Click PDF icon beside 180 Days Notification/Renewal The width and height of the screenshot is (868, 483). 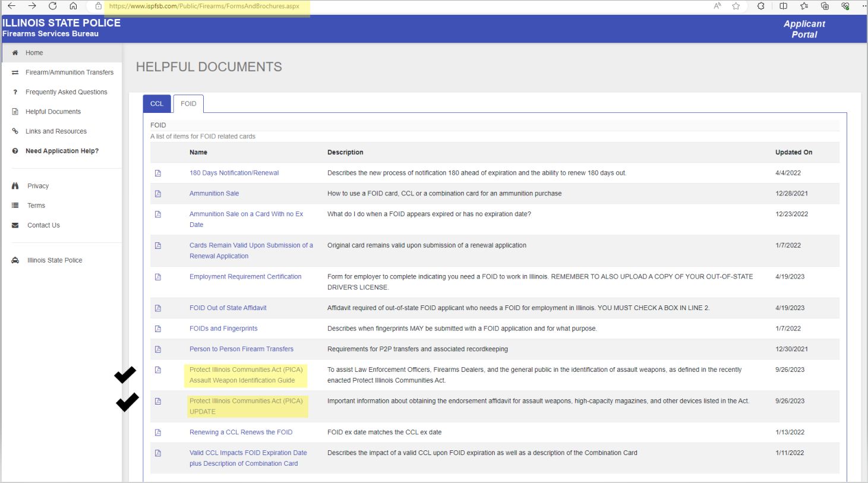158,173
